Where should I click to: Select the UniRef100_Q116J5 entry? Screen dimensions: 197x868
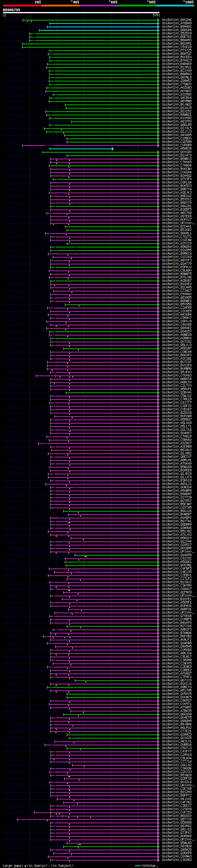pyautogui.click(x=177, y=108)
